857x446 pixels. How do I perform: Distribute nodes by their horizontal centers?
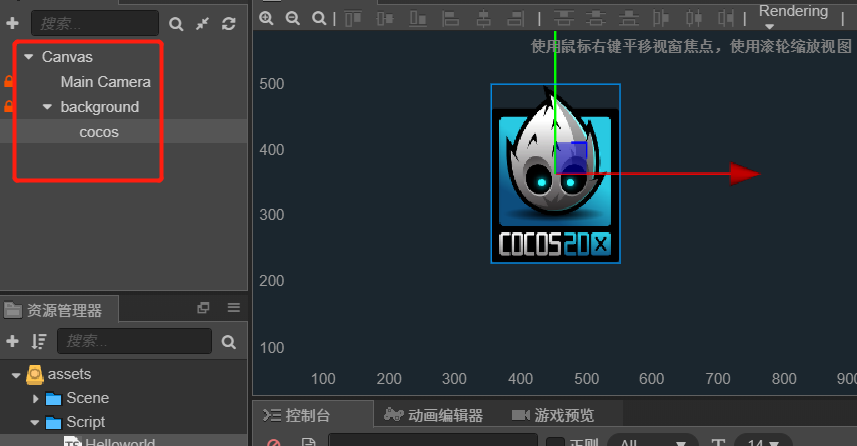coord(694,19)
